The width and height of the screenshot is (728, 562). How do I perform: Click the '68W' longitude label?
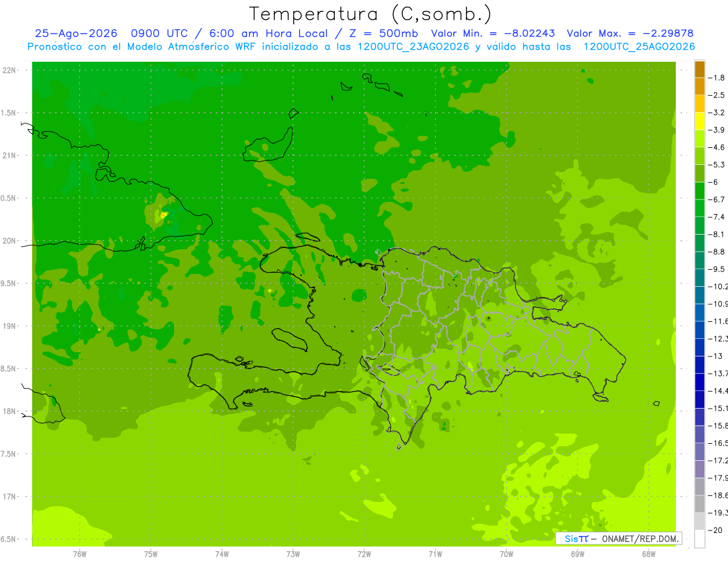pyautogui.click(x=649, y=554)
